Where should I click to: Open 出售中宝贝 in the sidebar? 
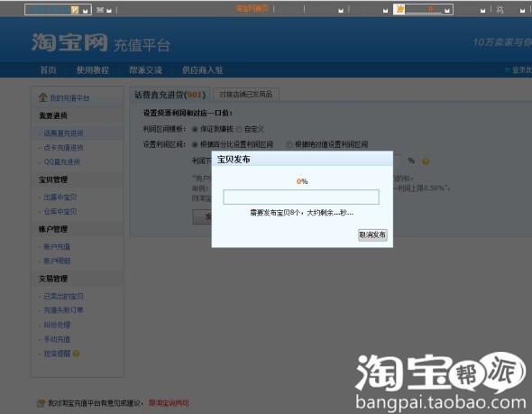coord(60,198)
